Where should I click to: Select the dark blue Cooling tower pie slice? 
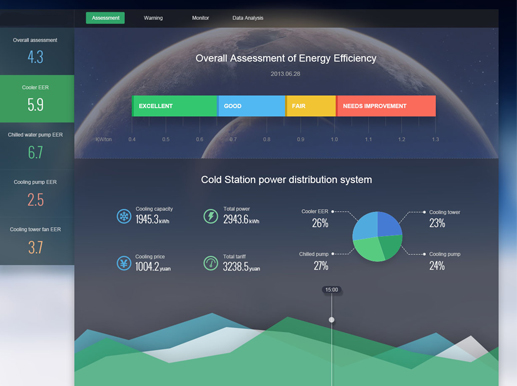[x=388, y=224]
